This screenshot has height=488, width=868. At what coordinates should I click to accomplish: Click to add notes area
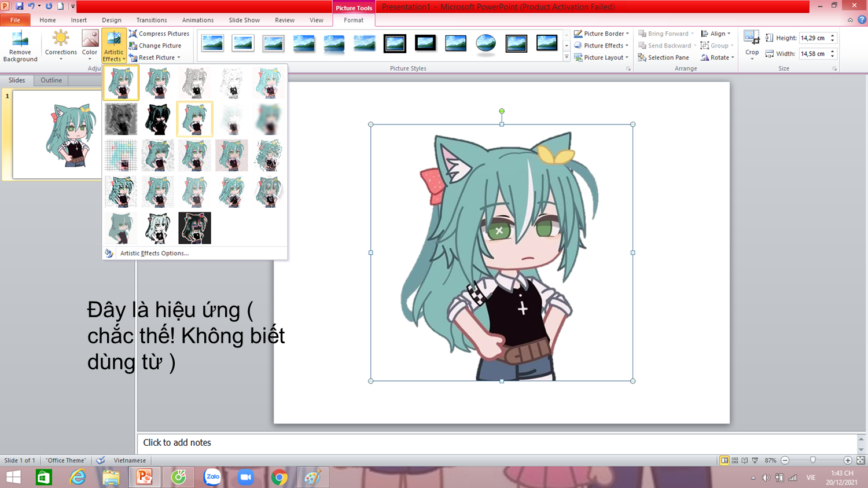498,443
